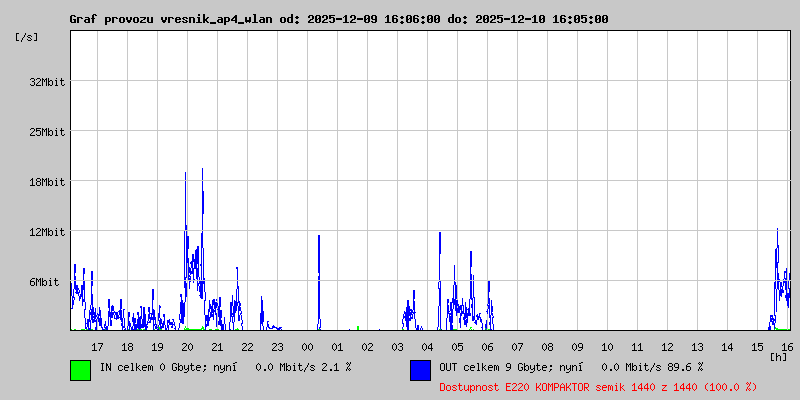Click hour label '15' on x-axis
Image resolution: width=800 pixels, height=400 pixels.
[x=757, y=347]
